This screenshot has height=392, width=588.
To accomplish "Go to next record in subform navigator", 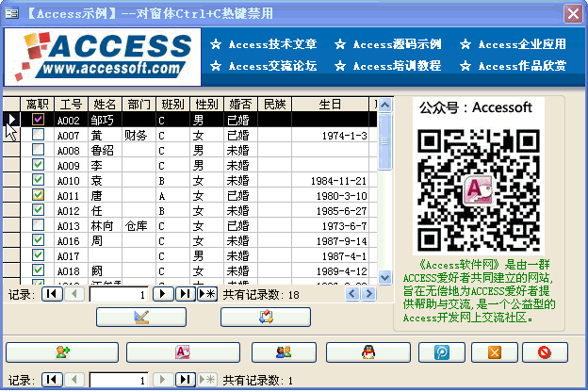I will point(163,294).
